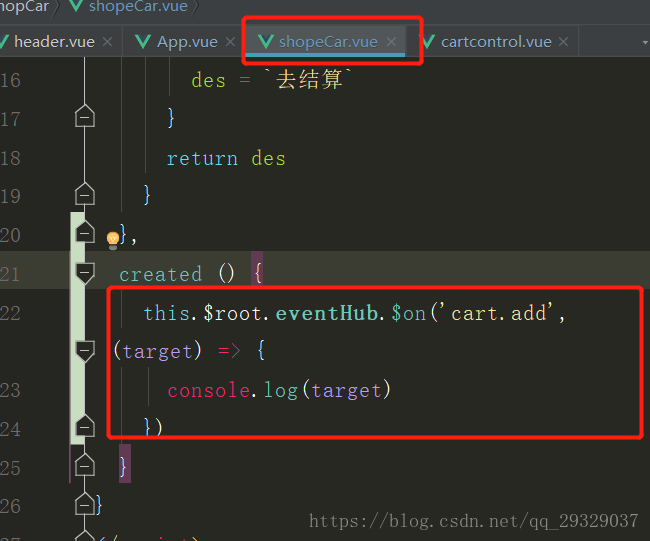Open the hidden tabs dropdown arrow

645,42
